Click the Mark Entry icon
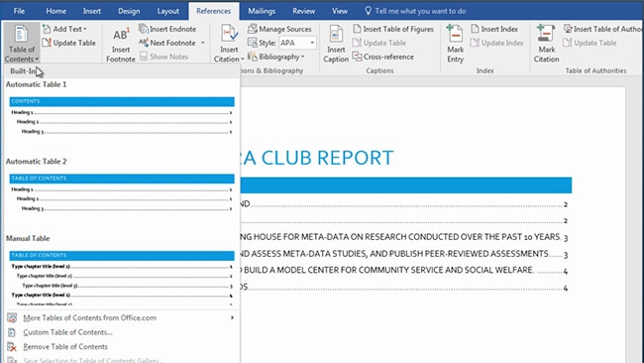644x363 pixels. click(x=455, y=33)
